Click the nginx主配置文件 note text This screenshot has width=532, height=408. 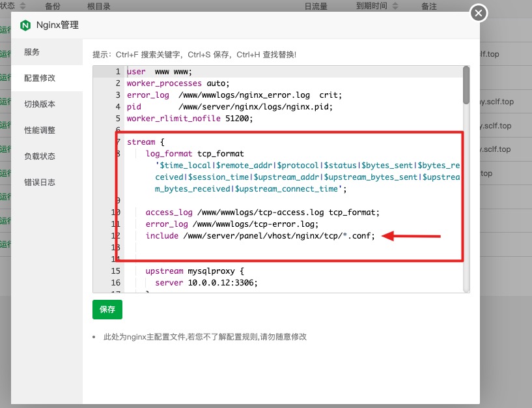[x=205, y=337]
